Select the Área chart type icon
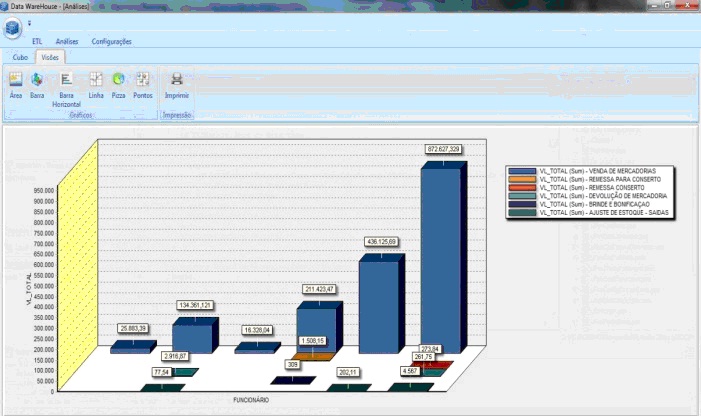701x416 pixels. tap(16, 83)
